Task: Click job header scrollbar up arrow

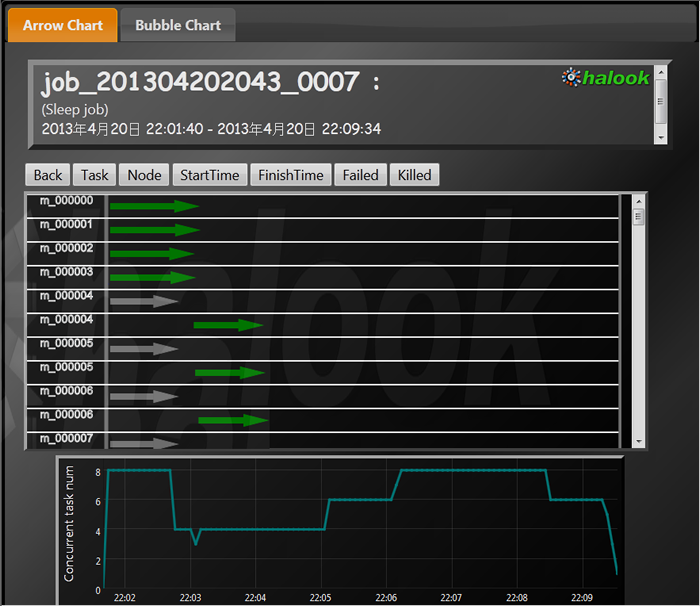Action: coord(661,72)
